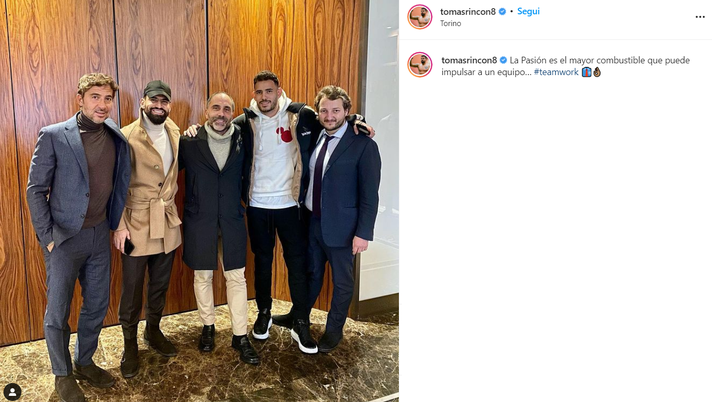
Task: Open tomasrincon8 username in the caption
Action: pos(469,60)
